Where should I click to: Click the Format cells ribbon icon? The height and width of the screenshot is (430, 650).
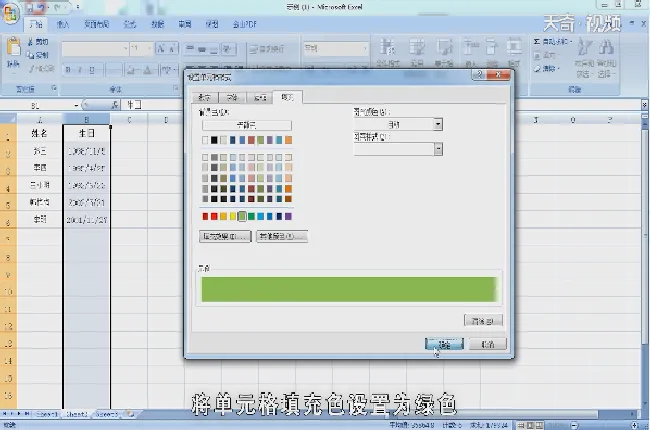(514, 47)
